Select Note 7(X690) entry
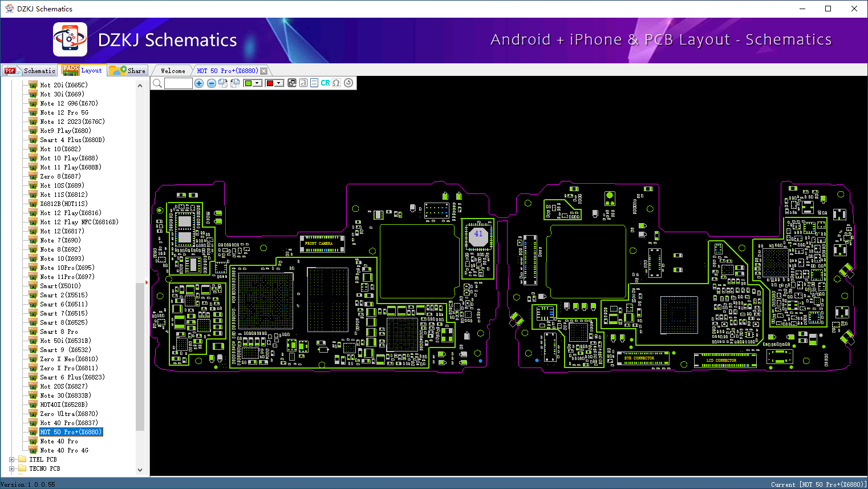 click(60, 240)
